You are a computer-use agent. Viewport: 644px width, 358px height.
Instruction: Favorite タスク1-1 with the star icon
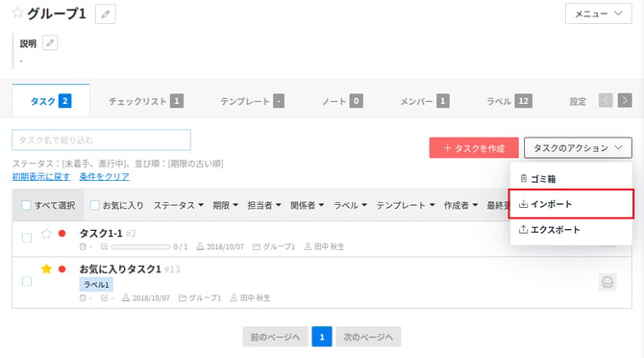(46, 234)
